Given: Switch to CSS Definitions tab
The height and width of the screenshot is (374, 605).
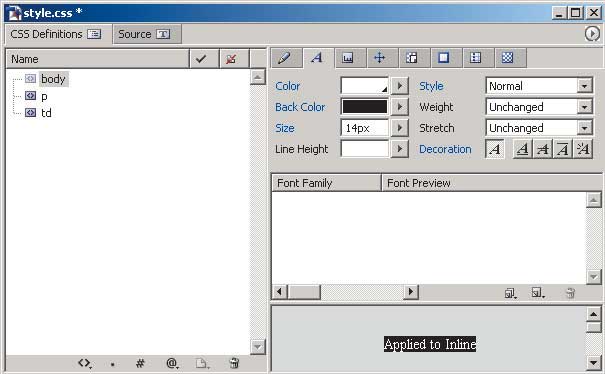Looking at the screenshot, I should point(58,34).
